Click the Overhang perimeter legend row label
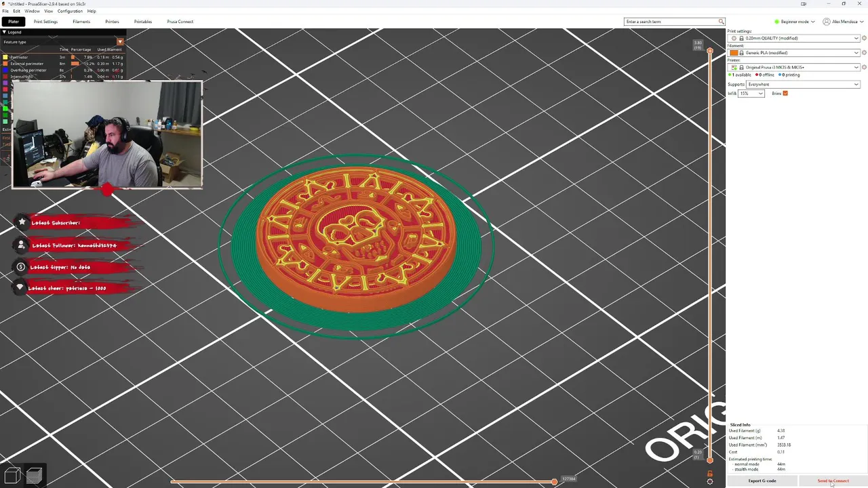This screenshot has width=868, height=488. [28, 70]
